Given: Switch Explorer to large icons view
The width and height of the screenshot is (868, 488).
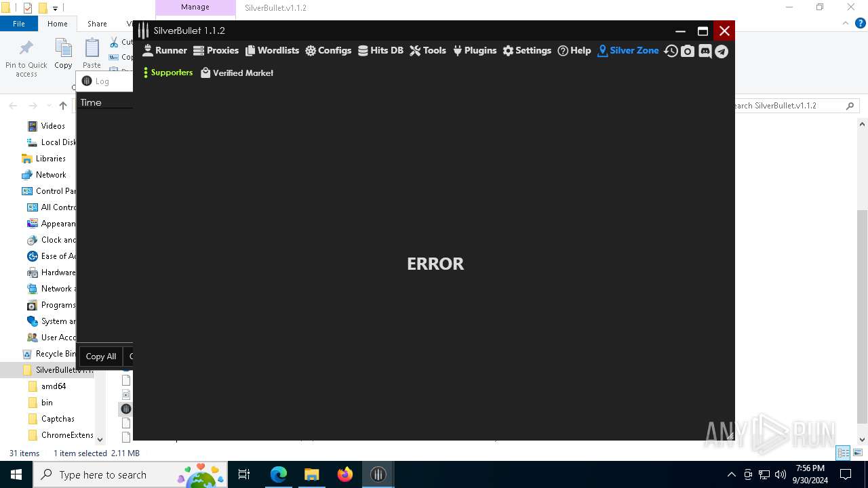Looking at the screenshot, I should 858,453.
